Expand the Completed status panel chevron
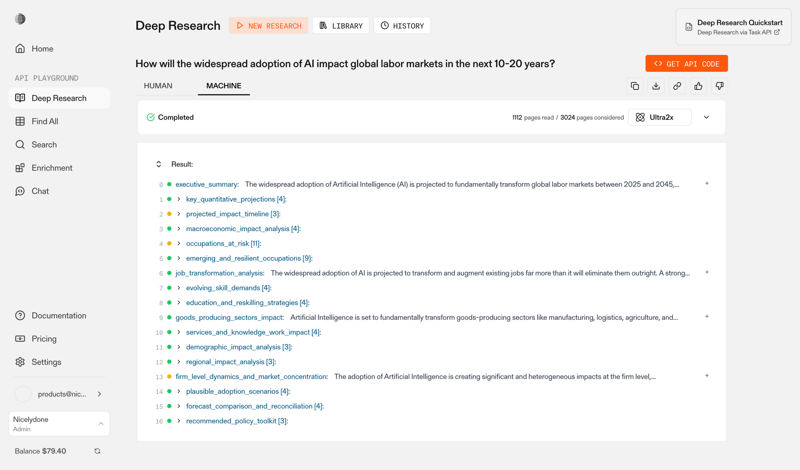 click(x=706, y=117)
